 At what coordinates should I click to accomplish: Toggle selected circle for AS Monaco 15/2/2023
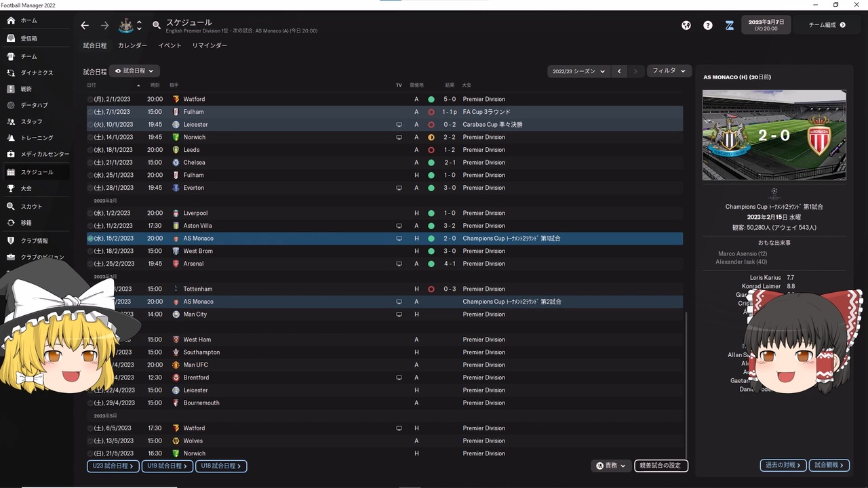tap(91, 239)
